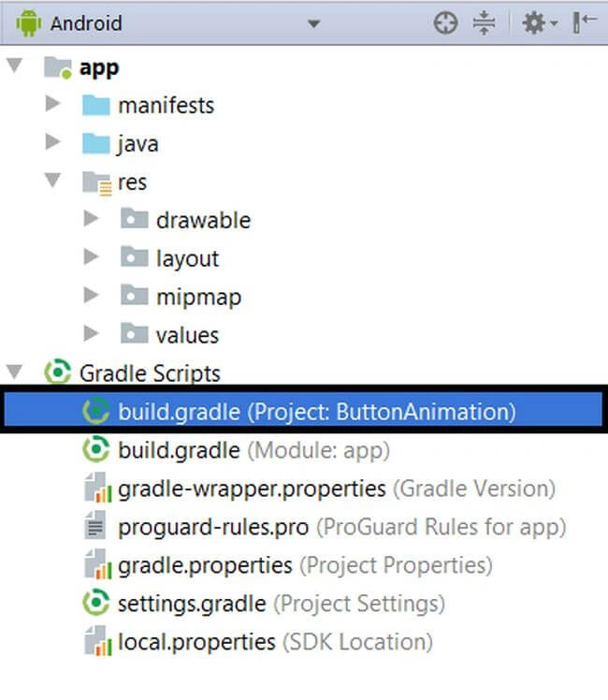Viewport: 608px width, 700px height.
Task: Click the Android view label text
Action: tap(86, 23)
